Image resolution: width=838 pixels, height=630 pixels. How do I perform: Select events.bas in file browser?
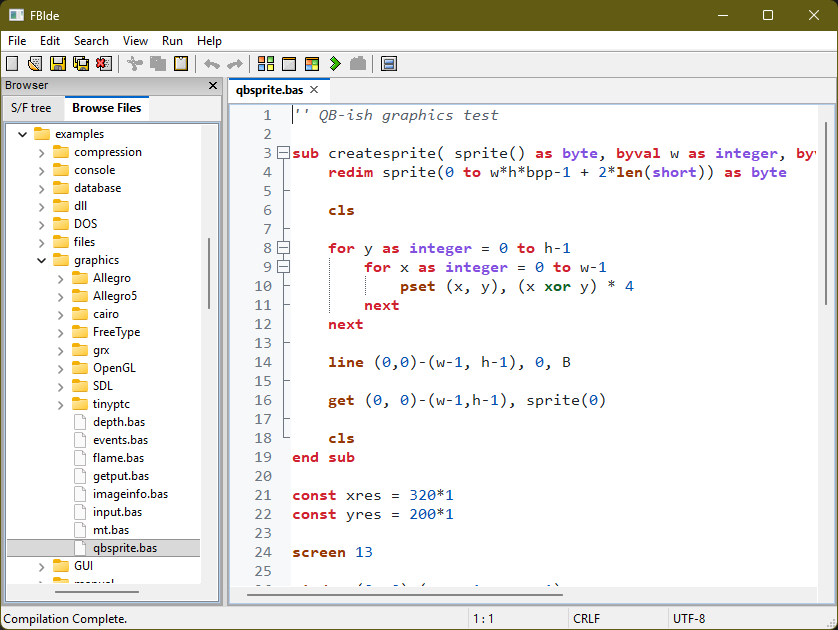[120, 440]
